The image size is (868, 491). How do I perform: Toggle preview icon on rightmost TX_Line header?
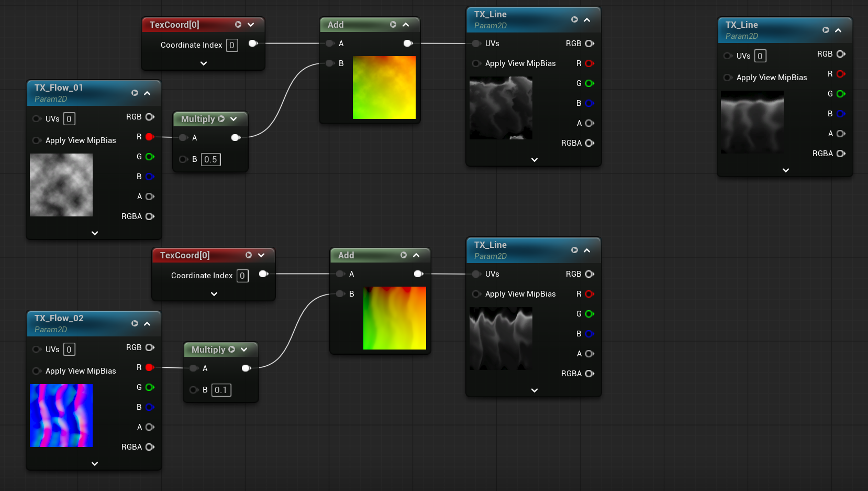point(826,30)
